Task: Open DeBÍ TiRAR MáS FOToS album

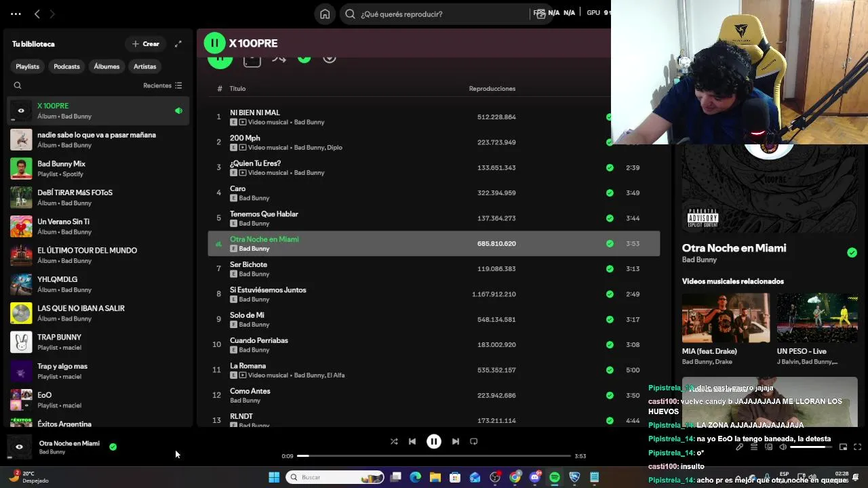Action: [98, 197]
